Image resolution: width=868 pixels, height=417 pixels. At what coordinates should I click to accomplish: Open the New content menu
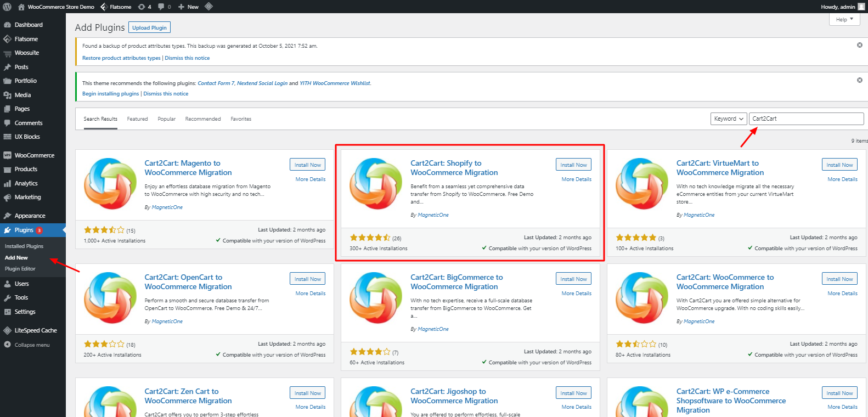[188, 7]
